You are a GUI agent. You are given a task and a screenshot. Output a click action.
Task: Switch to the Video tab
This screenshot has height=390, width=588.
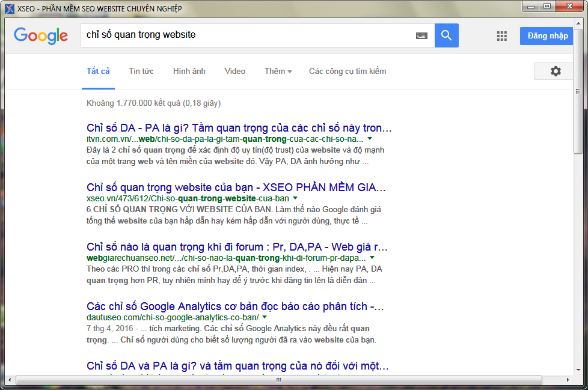coord(234,71)
